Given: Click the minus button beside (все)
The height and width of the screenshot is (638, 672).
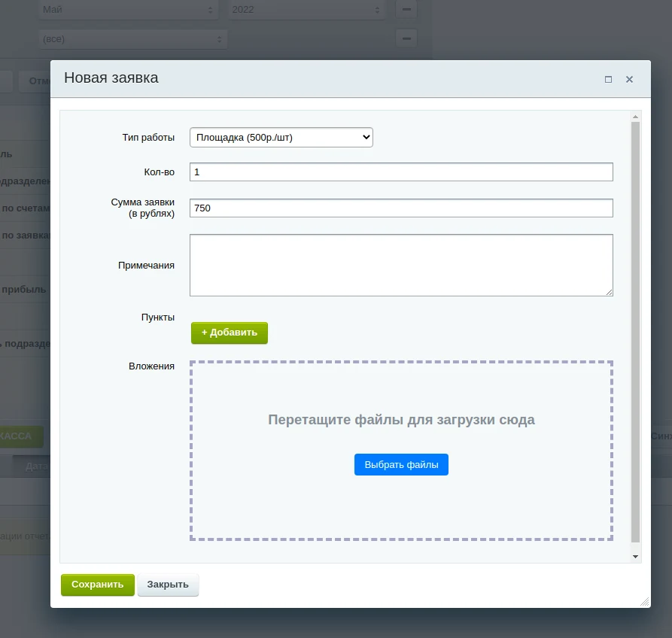Looking at the screenshot, I should click(x=406, y=38).
